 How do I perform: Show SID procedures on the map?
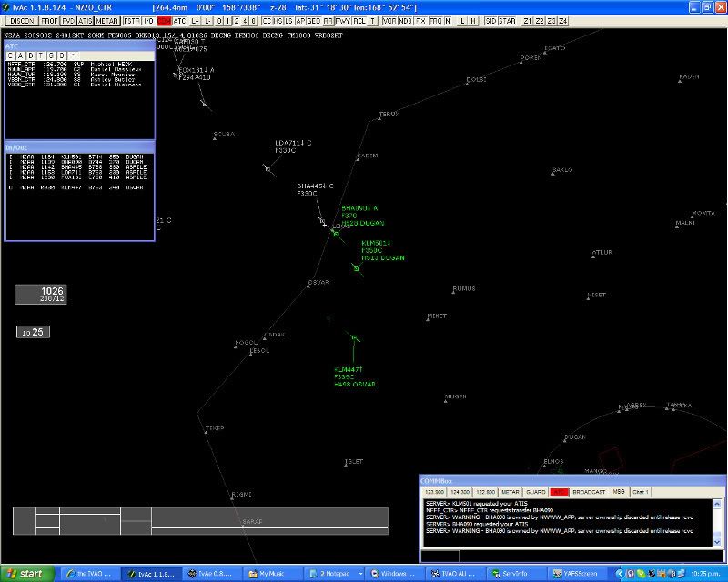490,20
